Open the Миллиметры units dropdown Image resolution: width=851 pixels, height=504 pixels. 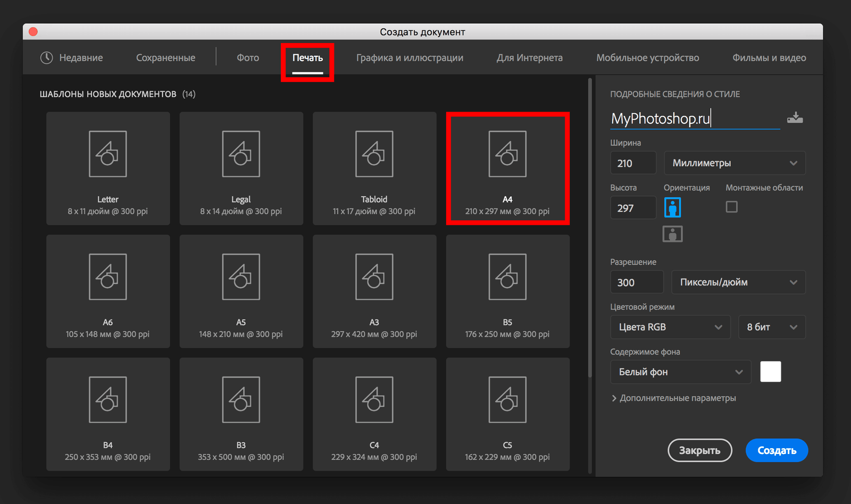pyautogui.click(x=735, y=163)
